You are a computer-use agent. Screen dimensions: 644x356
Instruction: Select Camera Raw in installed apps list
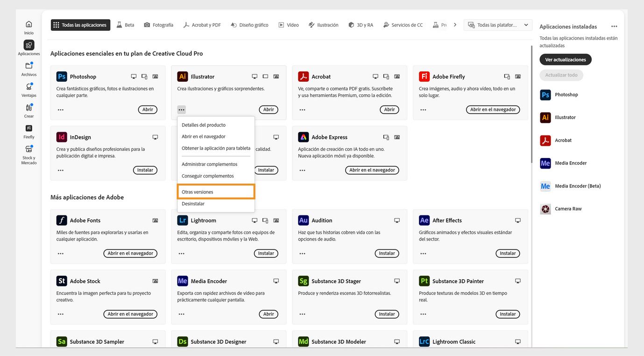click(x=561, y=209)
